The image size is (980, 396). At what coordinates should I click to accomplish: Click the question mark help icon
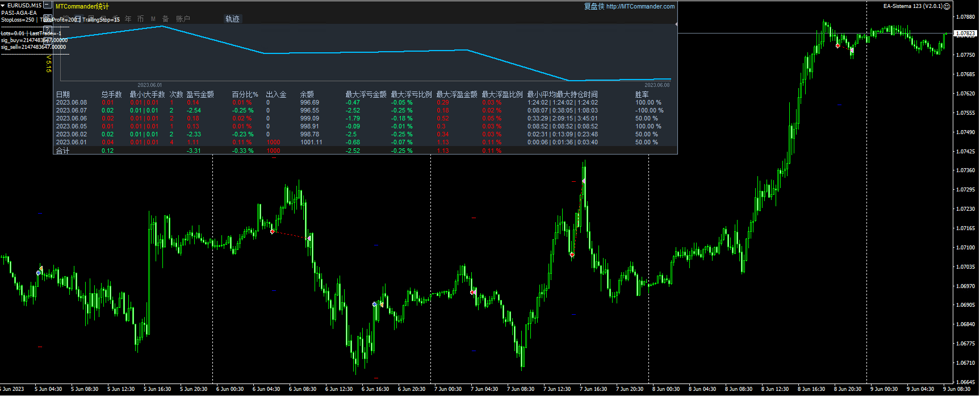[x=48, y=29]
